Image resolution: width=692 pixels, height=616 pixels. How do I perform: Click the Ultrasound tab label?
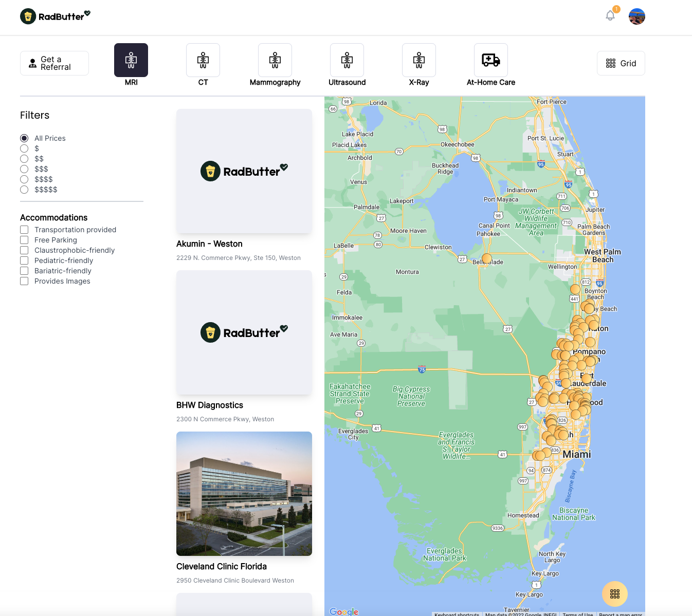point(347,82)
